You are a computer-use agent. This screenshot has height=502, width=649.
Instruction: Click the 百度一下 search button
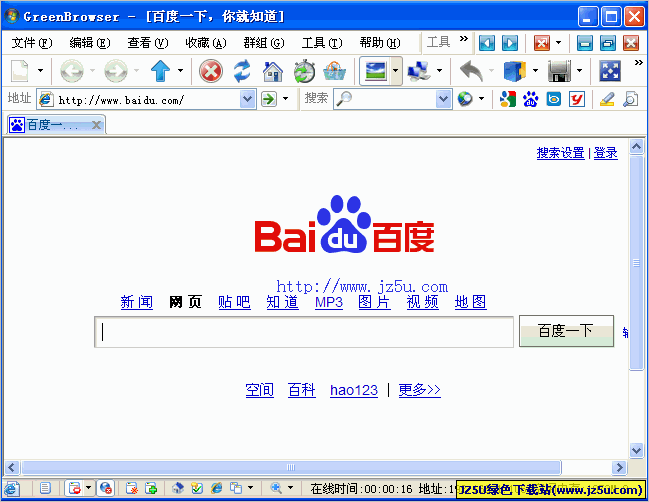(x=566, y=331)
